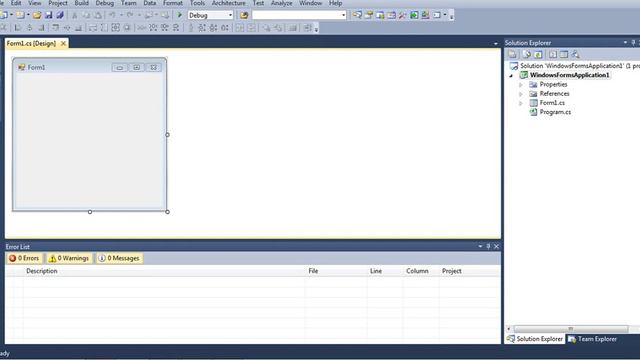Open Error List window position dropdown
This screenshot has width=640, height=360.
480,247
